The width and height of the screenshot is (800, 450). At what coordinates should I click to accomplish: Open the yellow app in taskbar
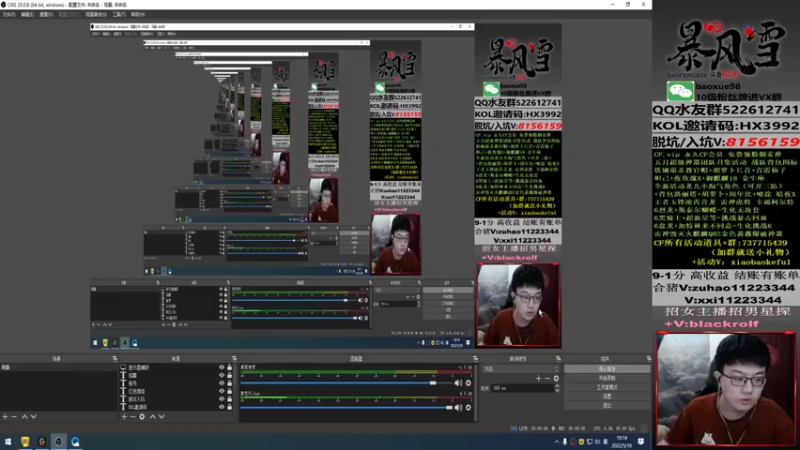(x=25, y=442)
